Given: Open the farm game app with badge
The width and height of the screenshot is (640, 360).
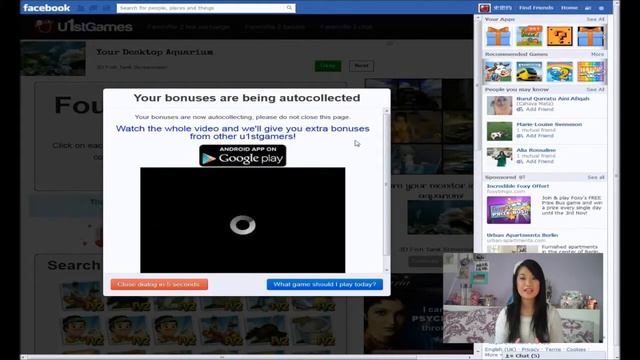Looking at the screenshot, I should click(x=529, y=36).
